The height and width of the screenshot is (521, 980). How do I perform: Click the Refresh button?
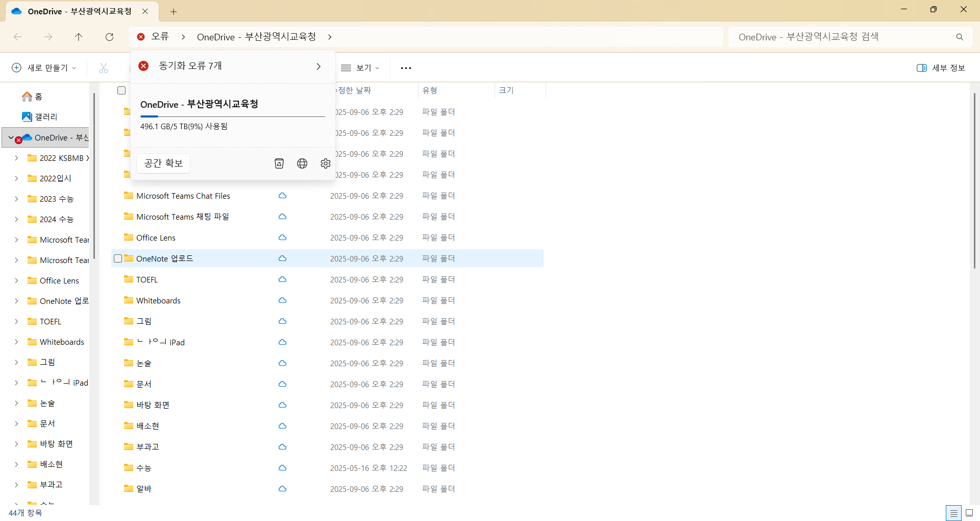[x=109, y=37]
